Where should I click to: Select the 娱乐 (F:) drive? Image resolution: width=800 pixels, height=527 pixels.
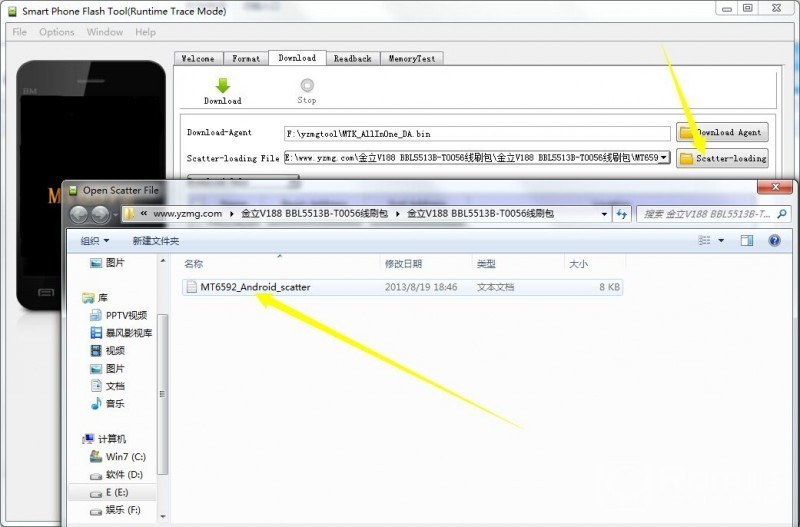pos(115,510)
